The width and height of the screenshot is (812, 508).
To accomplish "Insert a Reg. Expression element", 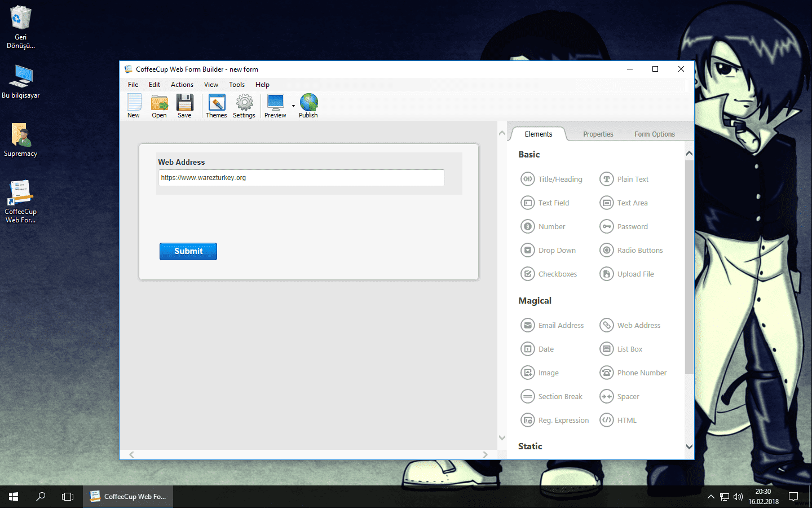I will pyautogui.click(x=555, y=420).
